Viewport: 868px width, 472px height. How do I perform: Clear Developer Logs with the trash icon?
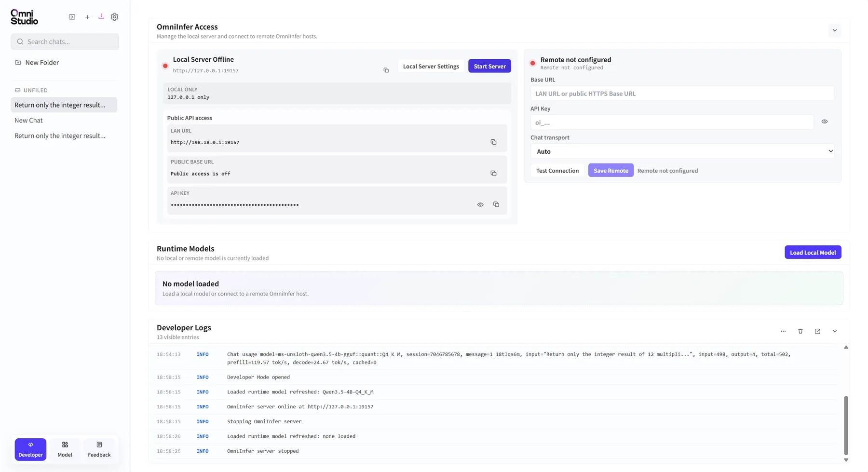pyautogui.click(x=800, y=331)
